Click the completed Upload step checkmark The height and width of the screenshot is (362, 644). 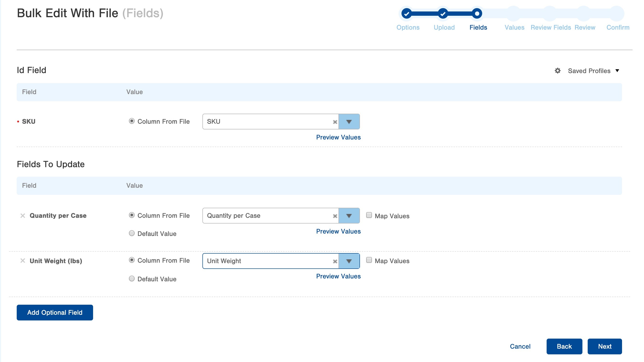(443, 14)
